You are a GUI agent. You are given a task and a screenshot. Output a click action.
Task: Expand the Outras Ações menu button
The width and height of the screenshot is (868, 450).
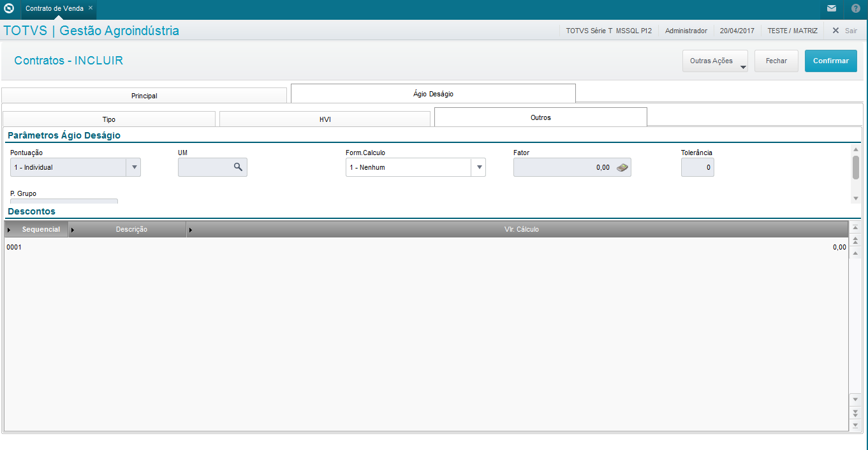715,61
